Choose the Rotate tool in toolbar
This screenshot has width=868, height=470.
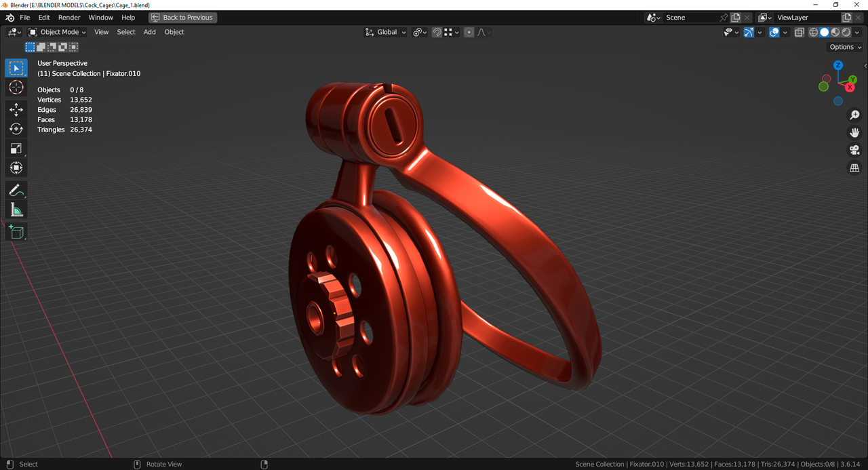(16, 129)
